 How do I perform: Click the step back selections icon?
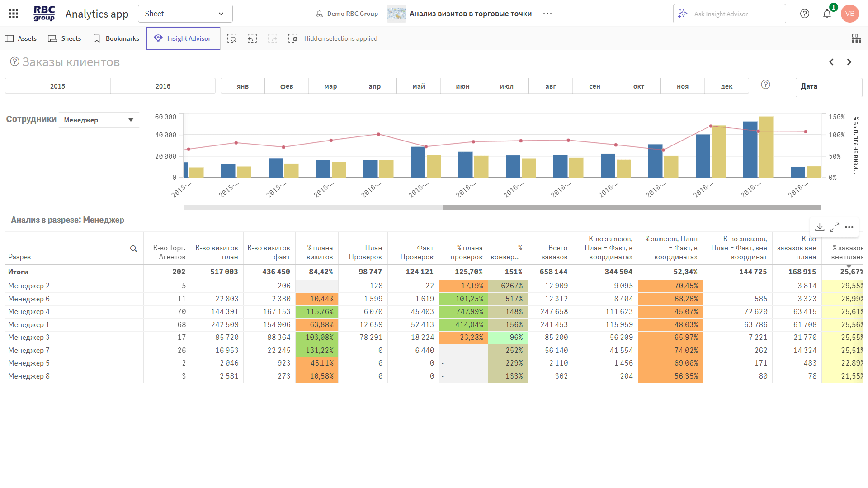pyautogui.click(x=252, y=38)
